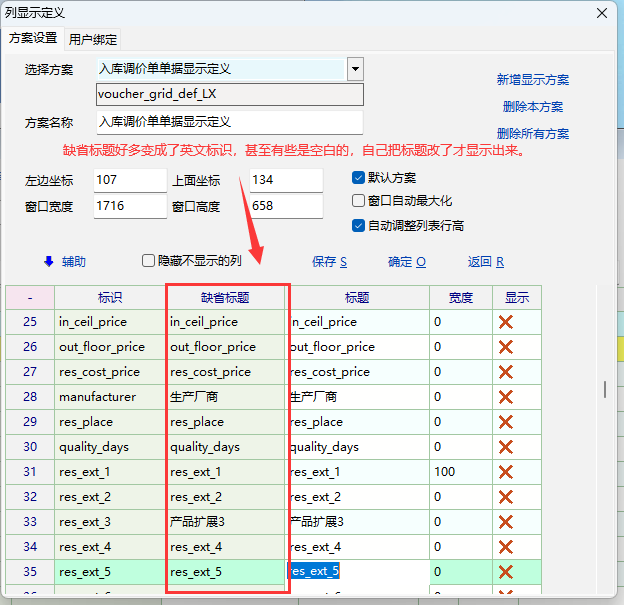Check 隐藏不显示的列 option
Image resolution: width=624 pixels, height=605 pixels.
[x=149, y=261]
